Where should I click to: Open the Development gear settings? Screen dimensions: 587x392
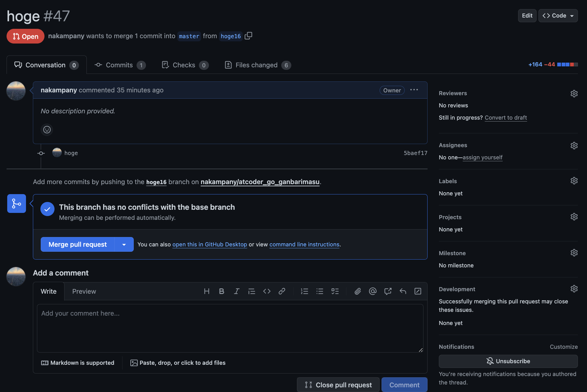[574, 289]
